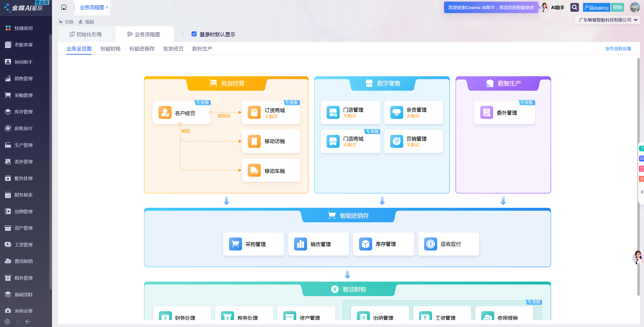Click the 批发经营 section header

(226, 83)
